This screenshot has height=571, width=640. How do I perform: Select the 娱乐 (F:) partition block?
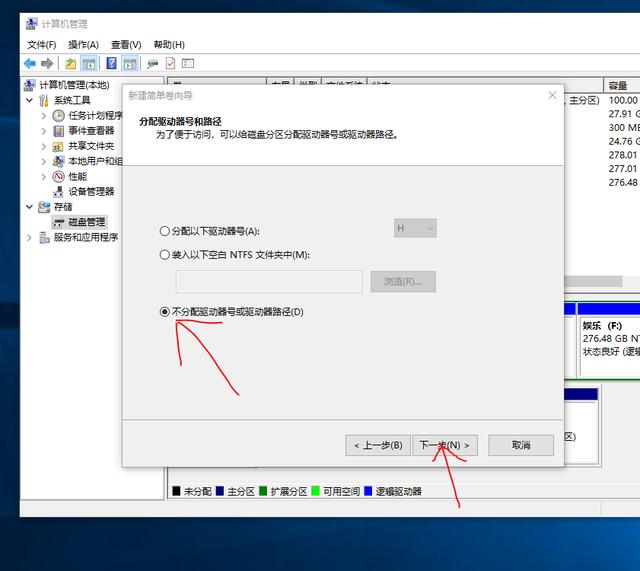pos(609,340)
